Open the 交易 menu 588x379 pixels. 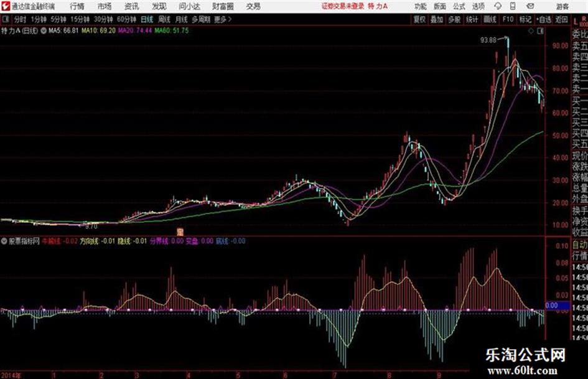click(x=253, y=6)
